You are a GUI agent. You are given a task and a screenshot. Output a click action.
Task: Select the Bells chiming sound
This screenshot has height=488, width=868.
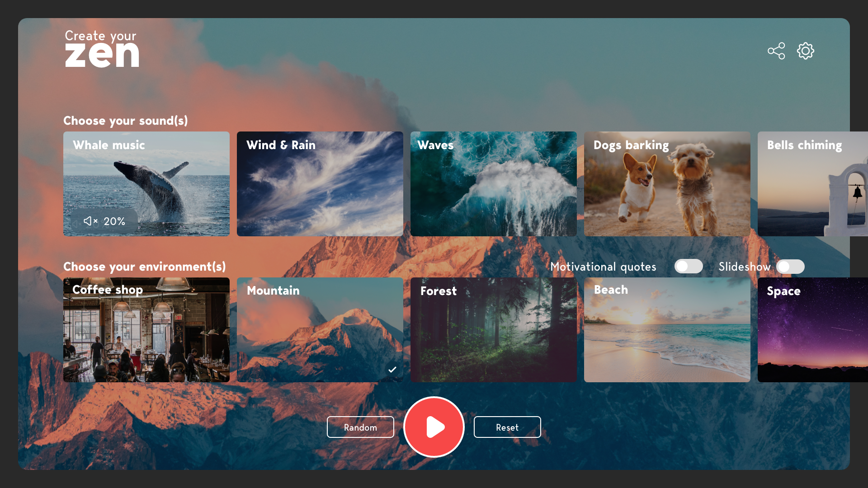pyautogui.click(x=814, y=184)
